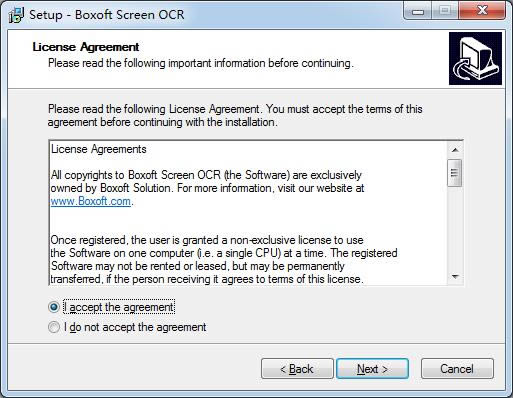Click the disabled maximize button
513x398 pixels.
coord(445,11)
